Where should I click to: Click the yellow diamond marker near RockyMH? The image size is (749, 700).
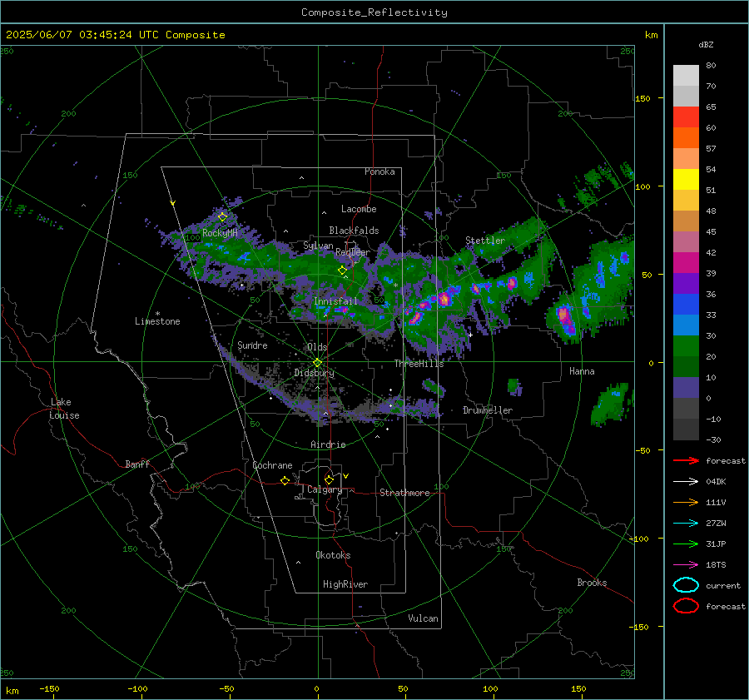click(222, 217)
